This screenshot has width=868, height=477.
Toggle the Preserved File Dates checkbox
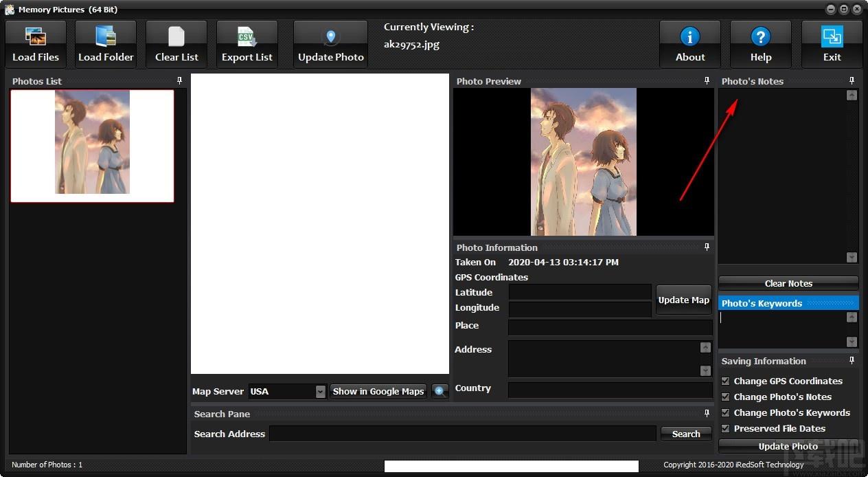pos(725,428)
